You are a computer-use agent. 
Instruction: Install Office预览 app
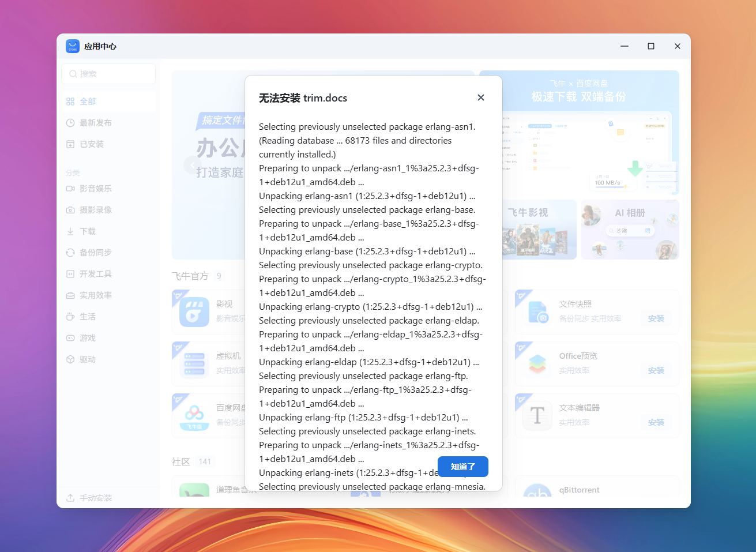click(656, 370)
